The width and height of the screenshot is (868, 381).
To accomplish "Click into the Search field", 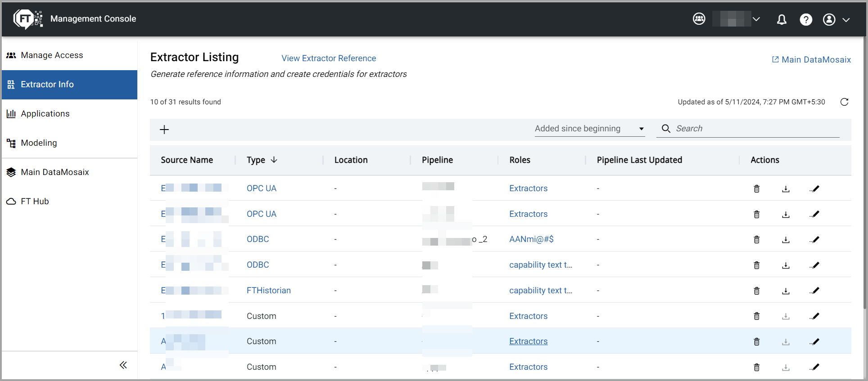I will [x=756, y=129].
